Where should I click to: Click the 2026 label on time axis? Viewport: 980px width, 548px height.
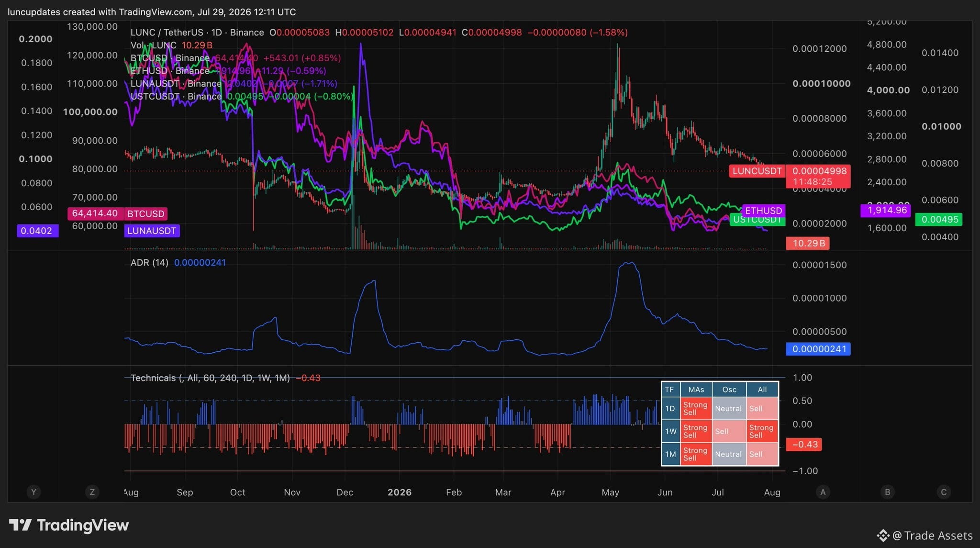[x=400, y=492]
